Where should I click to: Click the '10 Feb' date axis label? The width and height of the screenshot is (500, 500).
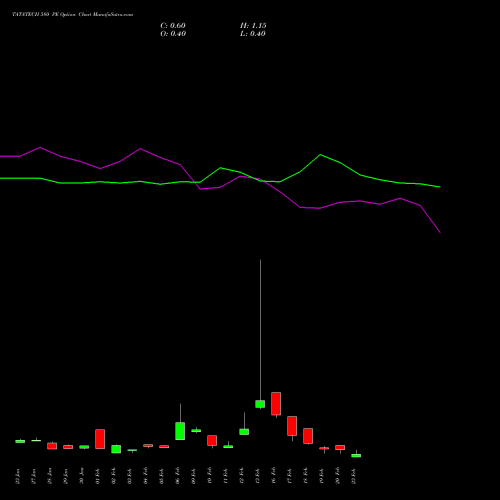pos(210,476)
